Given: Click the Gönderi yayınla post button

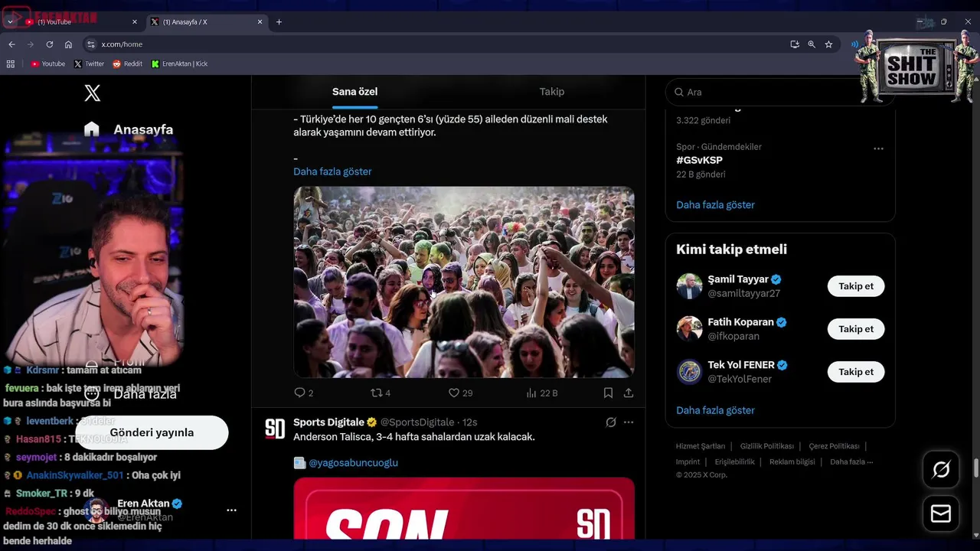Looking at the screenshot, I should click(152, 432).
